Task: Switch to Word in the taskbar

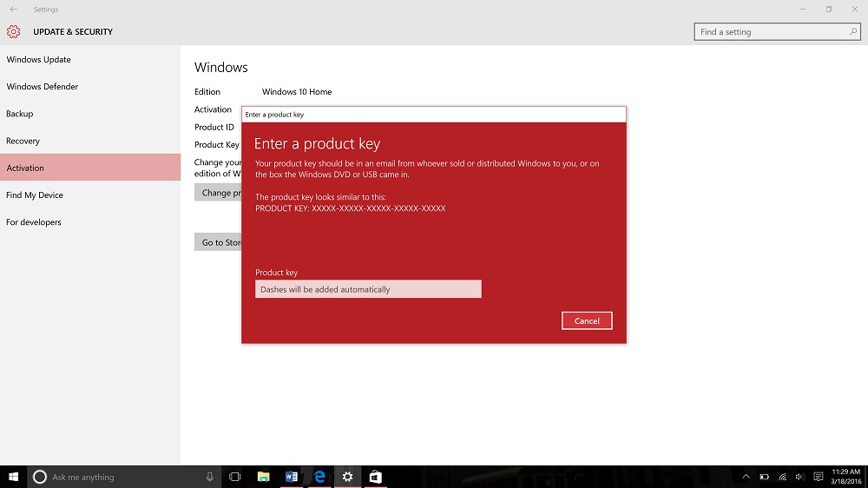Action: 291,477
